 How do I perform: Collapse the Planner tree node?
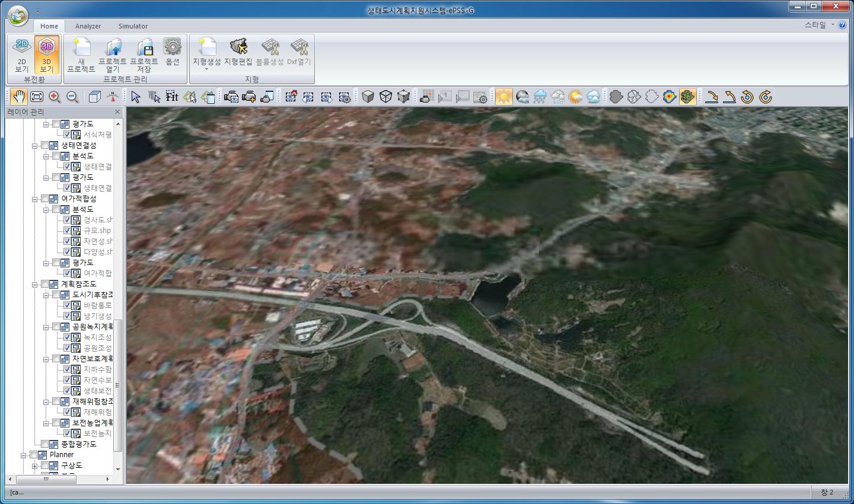click(x=24, y=455)
